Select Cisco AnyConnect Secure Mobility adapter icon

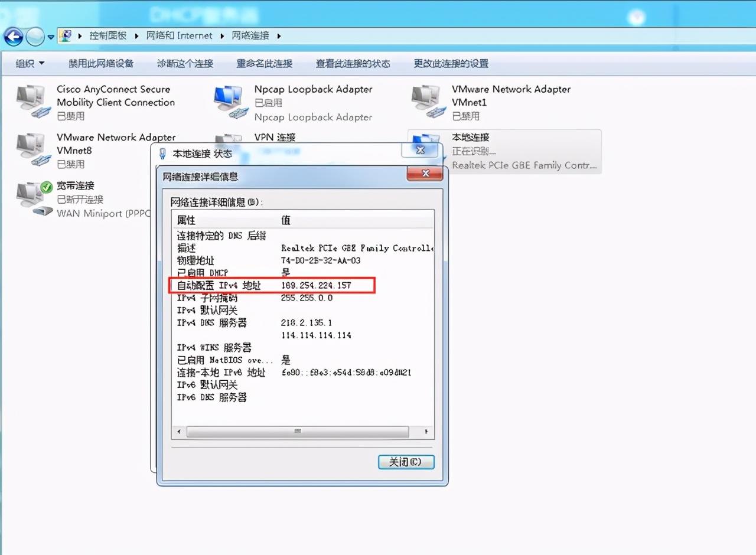tap(31, 101)
